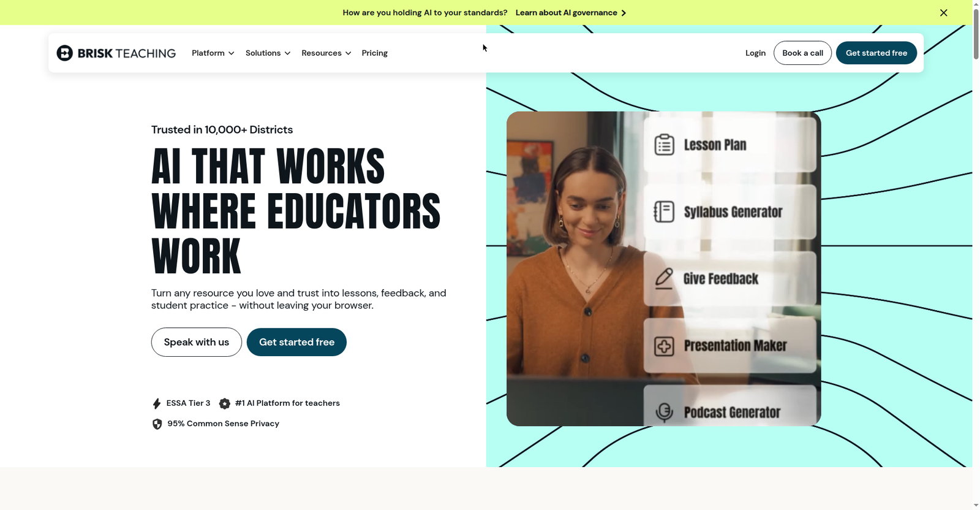Click the Brisk Teaching logo icon
The height and width of the screenshot is (510, 980).
click(64, 53)
